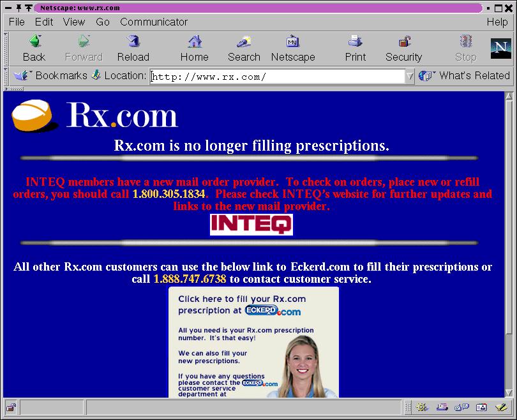Open What's Related button
Viewport: 517px width, 420px height.
coord(464,75)
